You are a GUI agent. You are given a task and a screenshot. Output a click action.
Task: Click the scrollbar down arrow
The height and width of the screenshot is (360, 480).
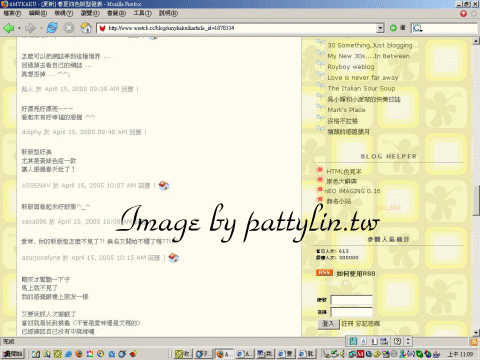[476, 333]
